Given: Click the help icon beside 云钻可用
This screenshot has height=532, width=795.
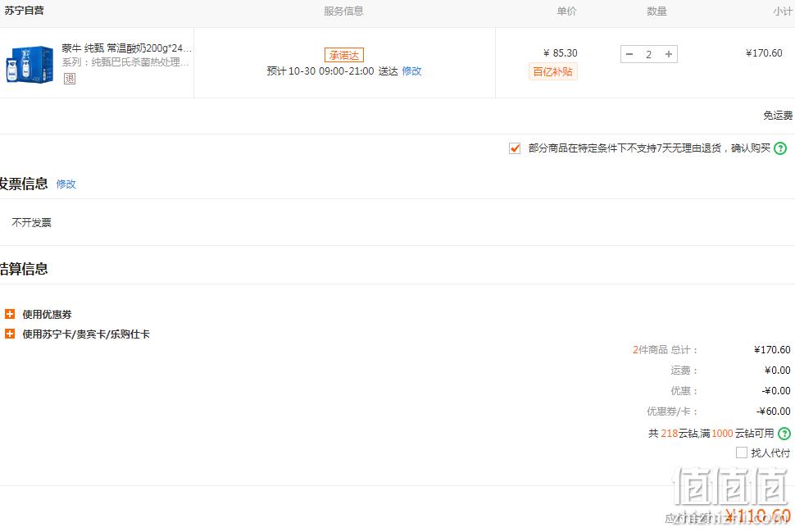Looking at the screenshot, I should [784, 434].
